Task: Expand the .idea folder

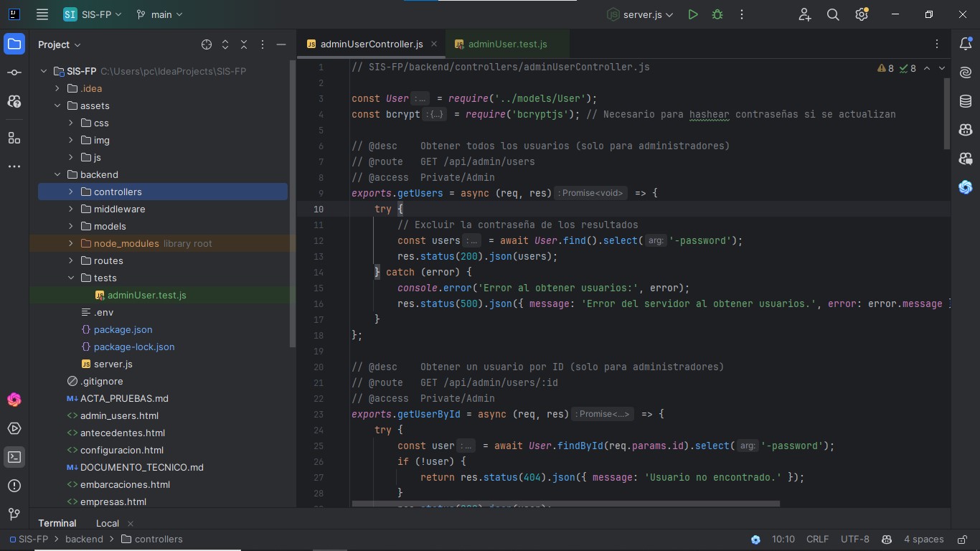Action: click(x=57, y=88)
